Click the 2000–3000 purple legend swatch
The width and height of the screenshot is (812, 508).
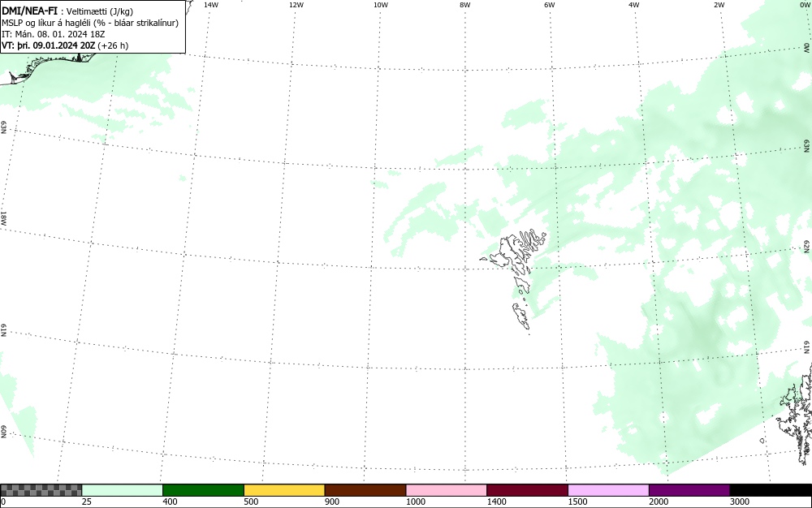click(x=689, y=490)
